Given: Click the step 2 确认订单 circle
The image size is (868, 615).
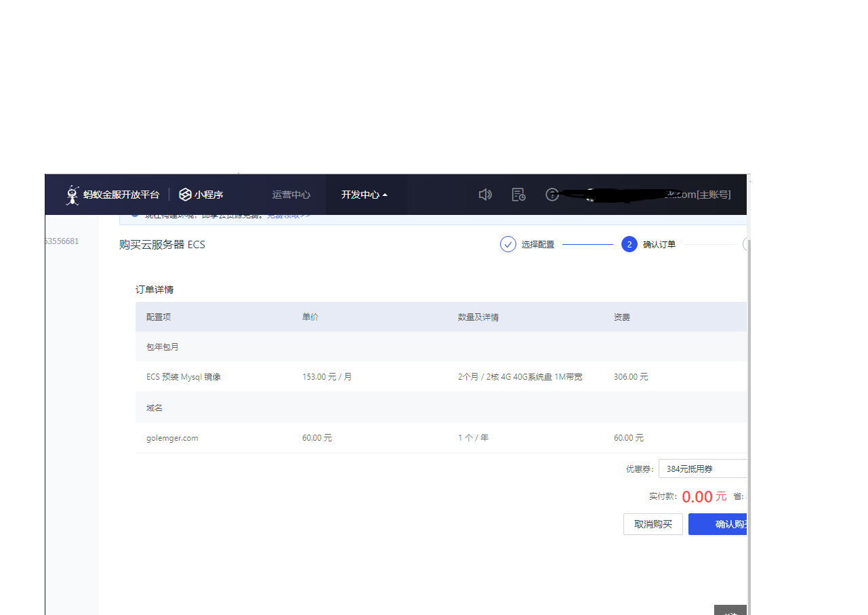Looking at the screenshot, I should pos(629,244).
